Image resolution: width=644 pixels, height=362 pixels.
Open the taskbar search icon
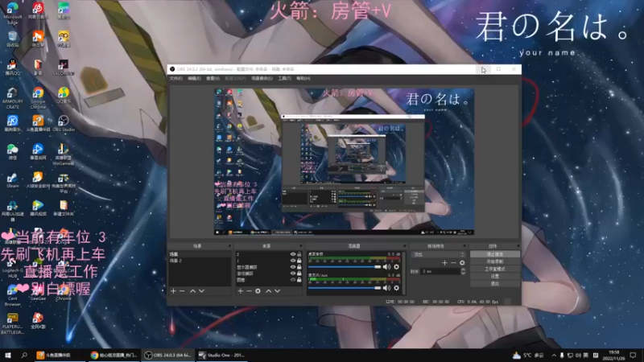coord(24,355)
